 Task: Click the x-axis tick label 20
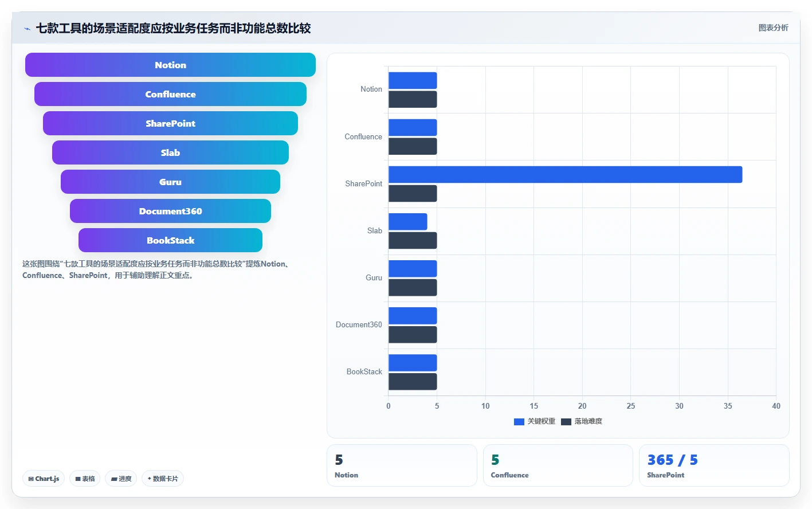(582, 406)
